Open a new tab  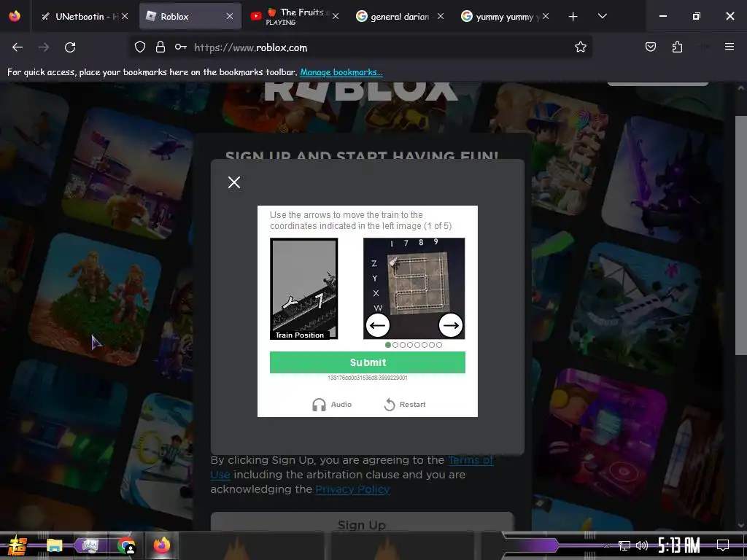point(573,17)
